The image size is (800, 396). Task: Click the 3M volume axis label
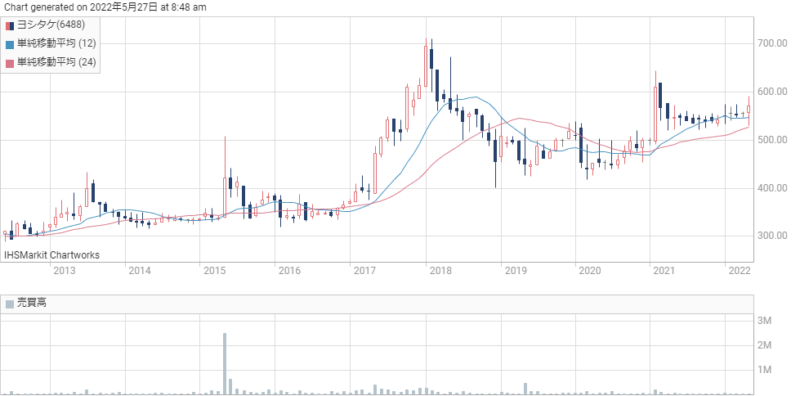pyautogui.click(x=764, y=321)
